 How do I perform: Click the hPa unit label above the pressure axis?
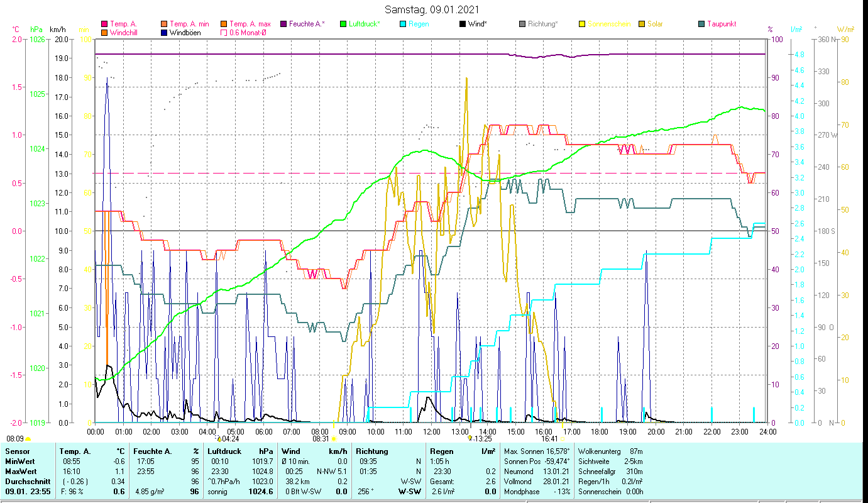[x=36, y=30]
